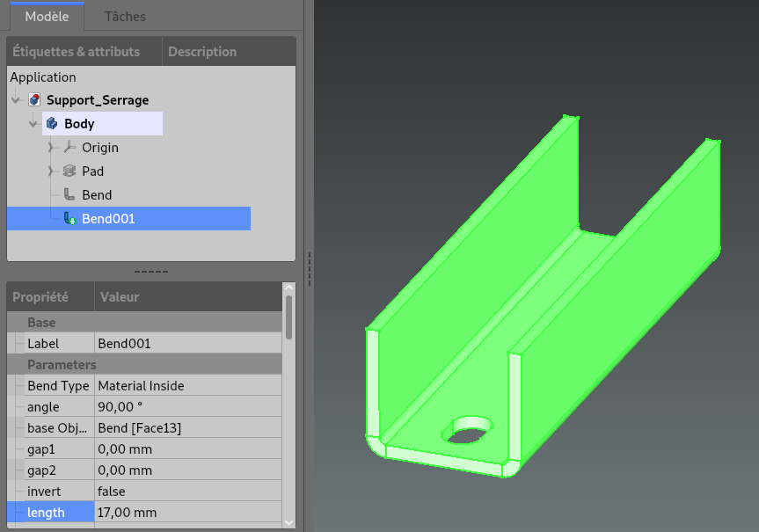Click the Bend feature icon
The width and height of the screenshot is (759, 532).
[x=69, y=195]
